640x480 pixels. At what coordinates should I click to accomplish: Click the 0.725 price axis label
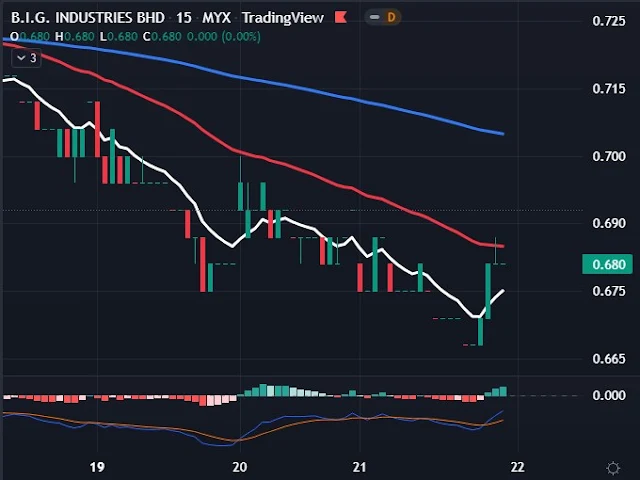(x=609, y=21)
